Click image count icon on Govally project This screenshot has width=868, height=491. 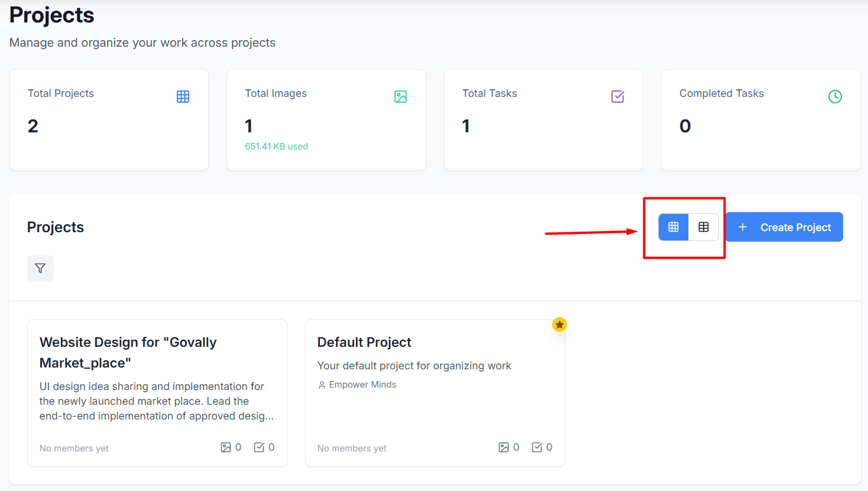[x=226, y=447]
